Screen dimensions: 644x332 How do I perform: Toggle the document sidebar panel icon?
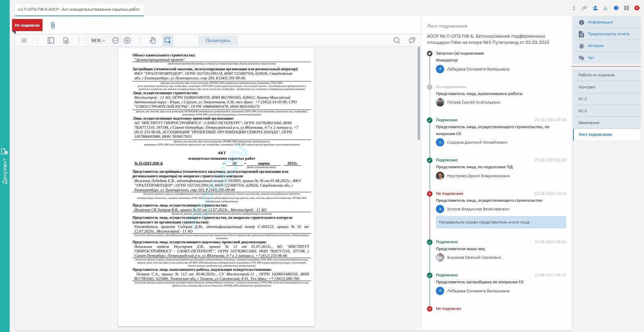pyautogui.click(x=51, y=40)
